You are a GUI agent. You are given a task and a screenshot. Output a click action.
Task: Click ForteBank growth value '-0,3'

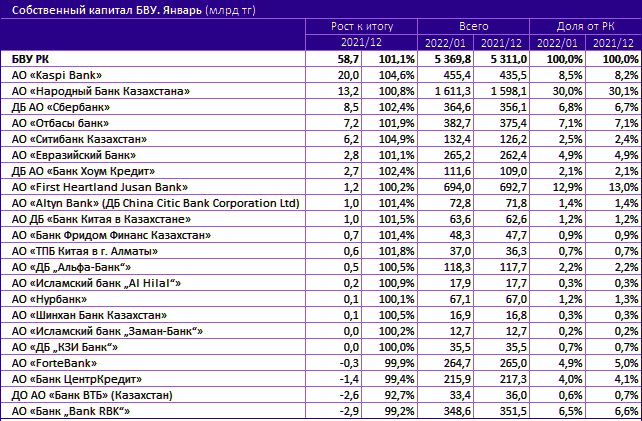click(x=350, y=363)
